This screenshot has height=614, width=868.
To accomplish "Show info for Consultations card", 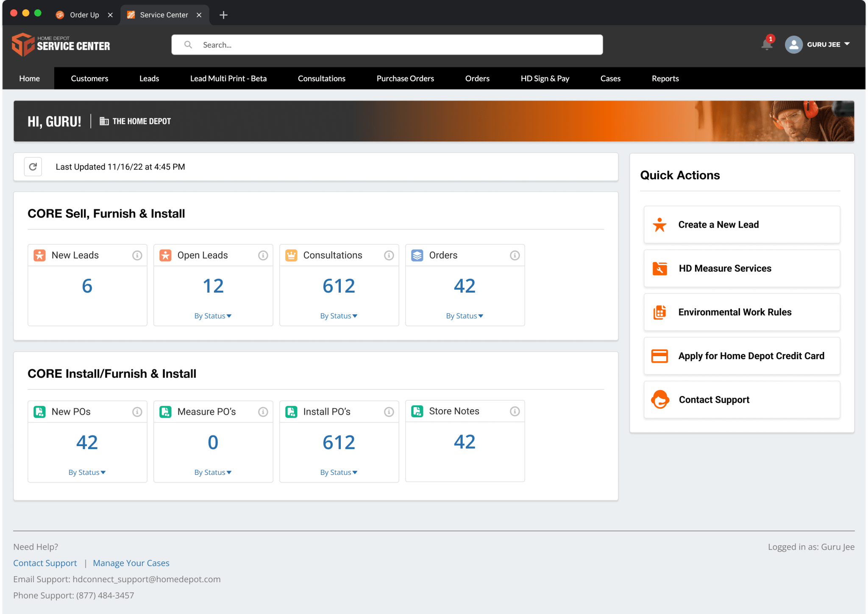I will (x=389, y=255).
